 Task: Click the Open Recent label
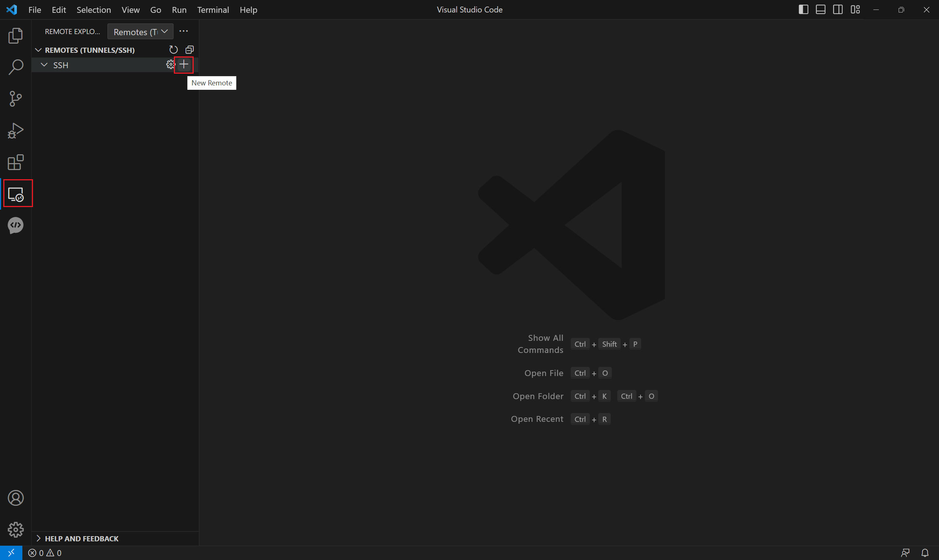coord(537,419)
